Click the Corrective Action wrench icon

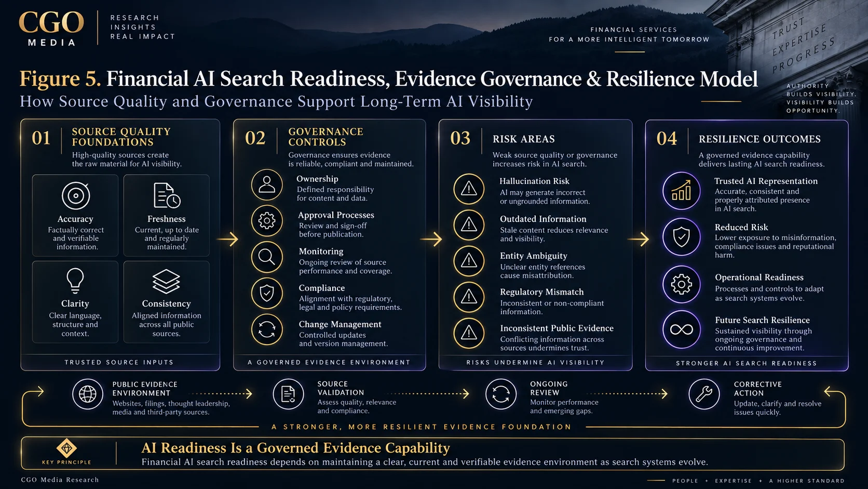[x=704, y=394]
